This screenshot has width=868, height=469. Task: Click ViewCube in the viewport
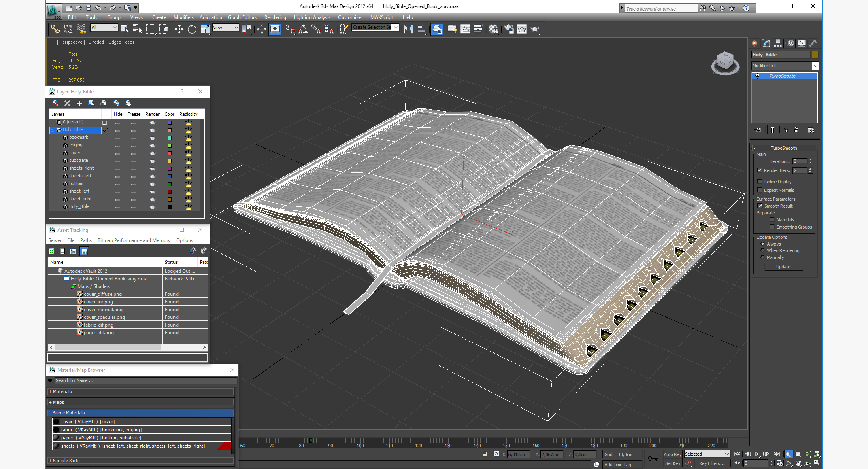tap(725, 63)
